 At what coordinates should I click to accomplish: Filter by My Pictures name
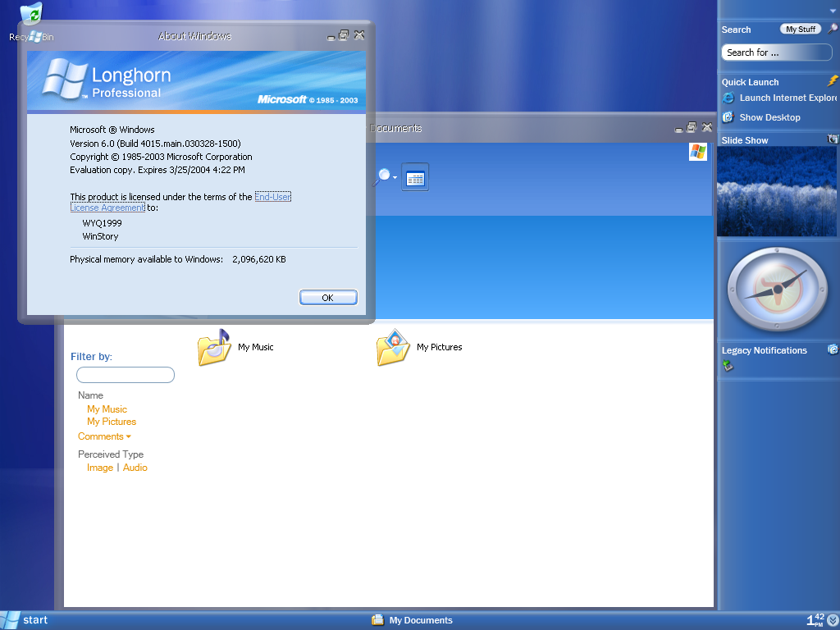coord(112,422)
